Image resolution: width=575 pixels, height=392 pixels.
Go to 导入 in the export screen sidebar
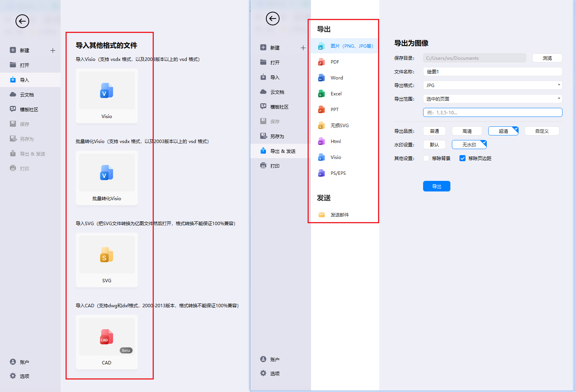tap(281, 78)
